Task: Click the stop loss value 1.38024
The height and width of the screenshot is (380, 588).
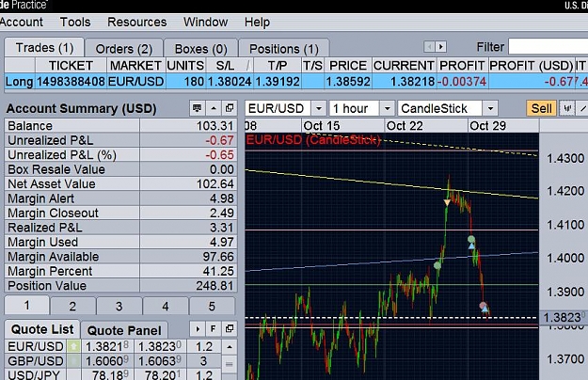Action: tap(230, 81)
